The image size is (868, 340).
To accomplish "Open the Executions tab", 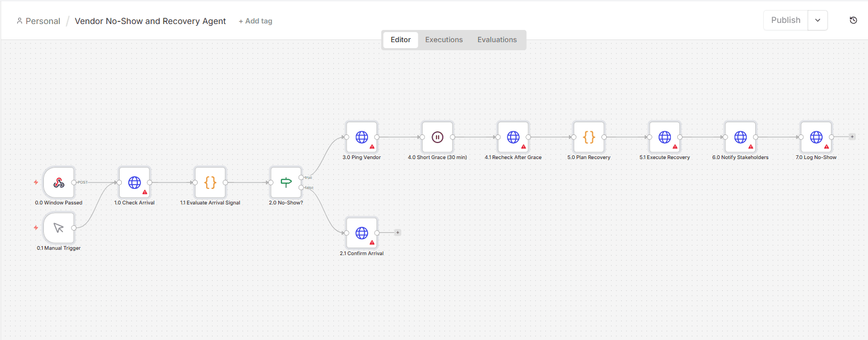I will pyautogui.click(x=444, y=40).
